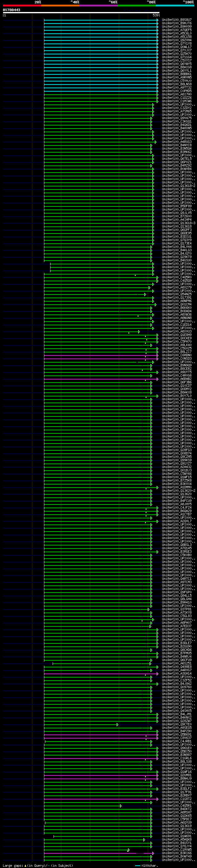Click the UniRef100_Q9V475 label
This screenshot has height=868, width=197.
point(177,118)
